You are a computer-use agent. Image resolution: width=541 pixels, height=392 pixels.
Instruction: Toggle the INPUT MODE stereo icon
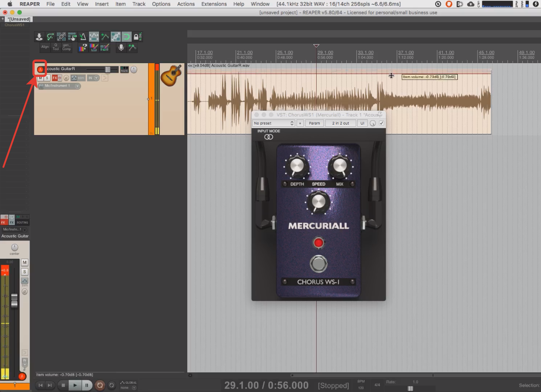tap(269, 137)
